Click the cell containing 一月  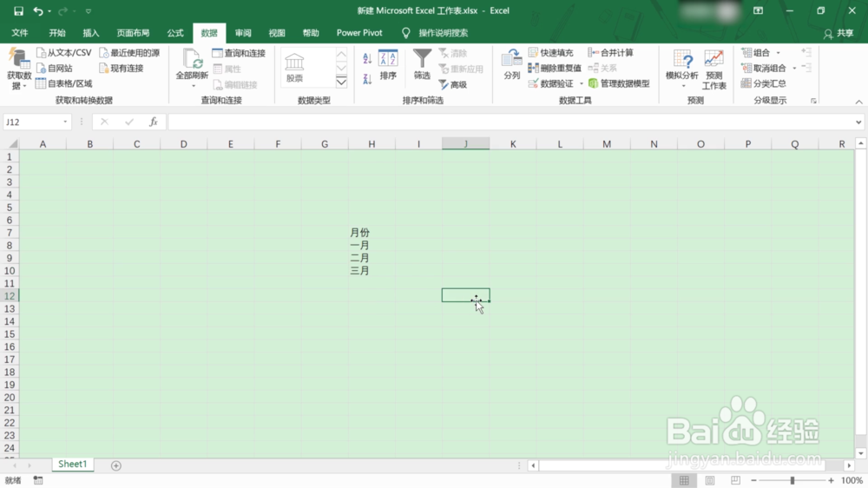[x=372, y=246]
